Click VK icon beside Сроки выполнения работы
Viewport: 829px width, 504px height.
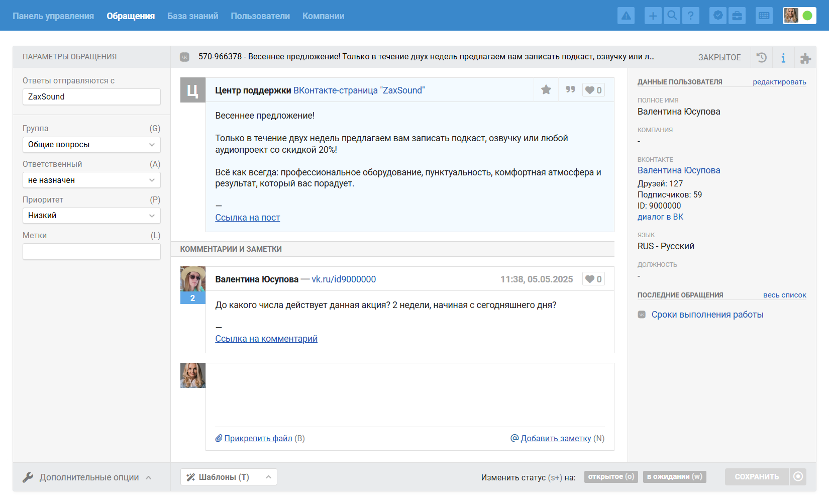[x=642, y=315]
